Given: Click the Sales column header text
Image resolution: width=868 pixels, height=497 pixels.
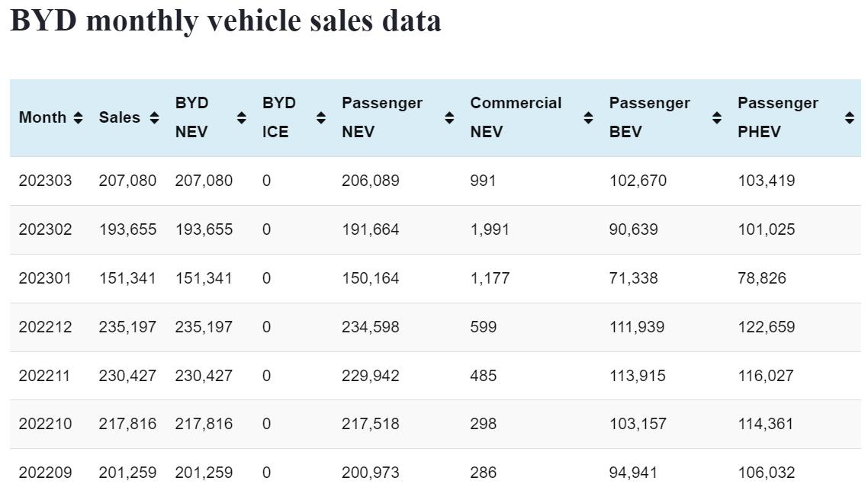Looking at the screenshot, I should click(x=120, y=118).
